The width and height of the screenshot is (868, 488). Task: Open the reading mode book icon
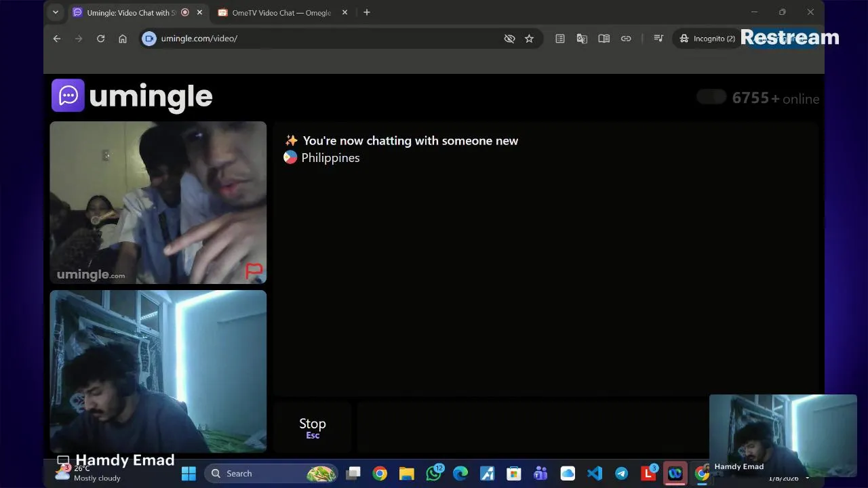coord(604,39)
